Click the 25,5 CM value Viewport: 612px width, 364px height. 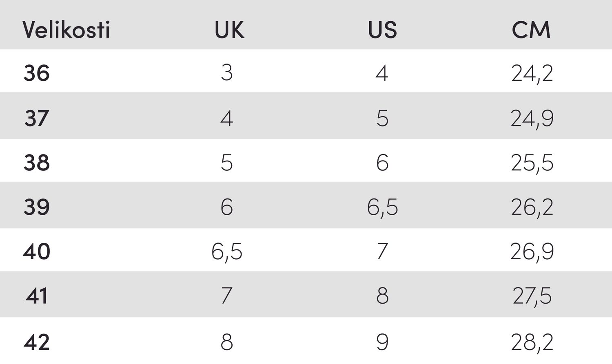(x=532, y=163)
